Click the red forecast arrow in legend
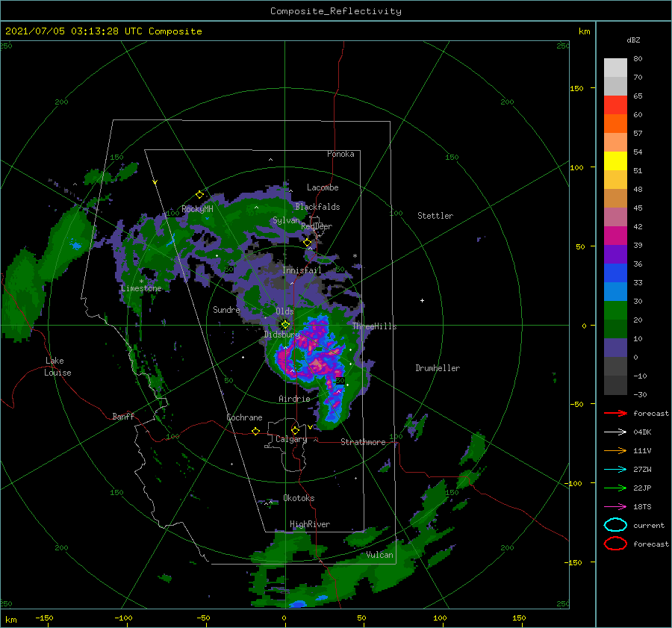The image size is (672, 628). (x=615, y=413)
